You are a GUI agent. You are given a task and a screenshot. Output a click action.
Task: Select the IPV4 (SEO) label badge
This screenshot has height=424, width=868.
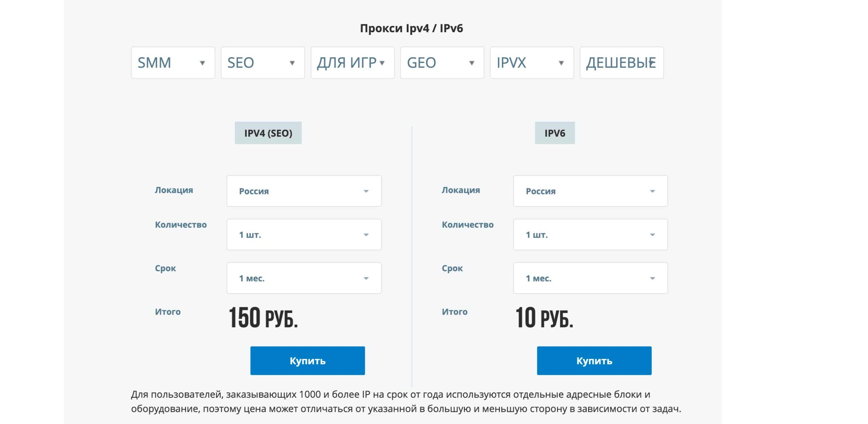click(x=268, y=133)
